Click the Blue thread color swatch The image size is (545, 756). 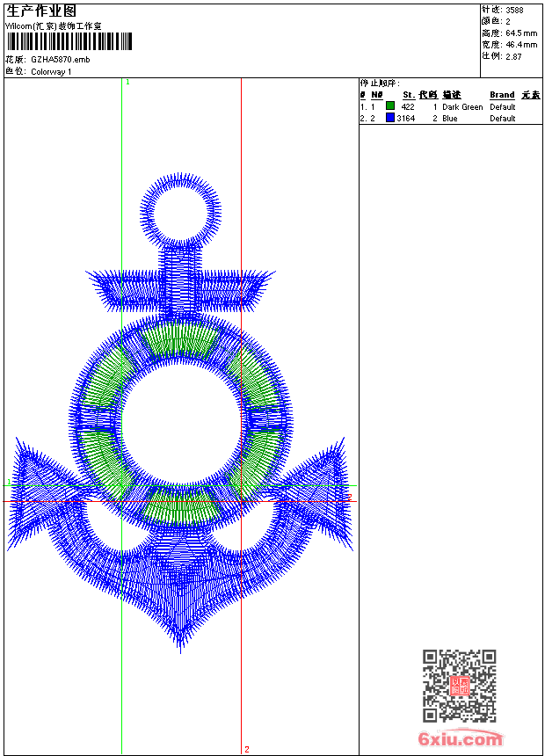(x=390, y=118)
